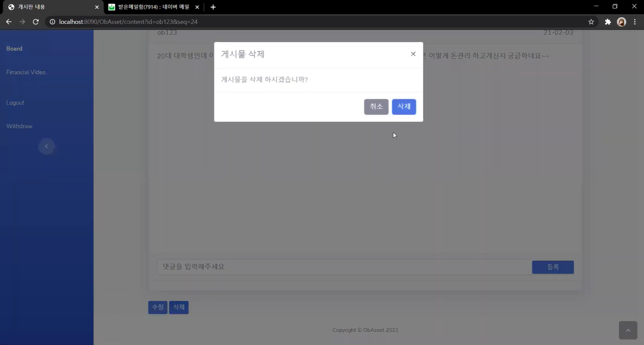
Task: Open a new browser tab with plus button
Action: coord(212,7)
